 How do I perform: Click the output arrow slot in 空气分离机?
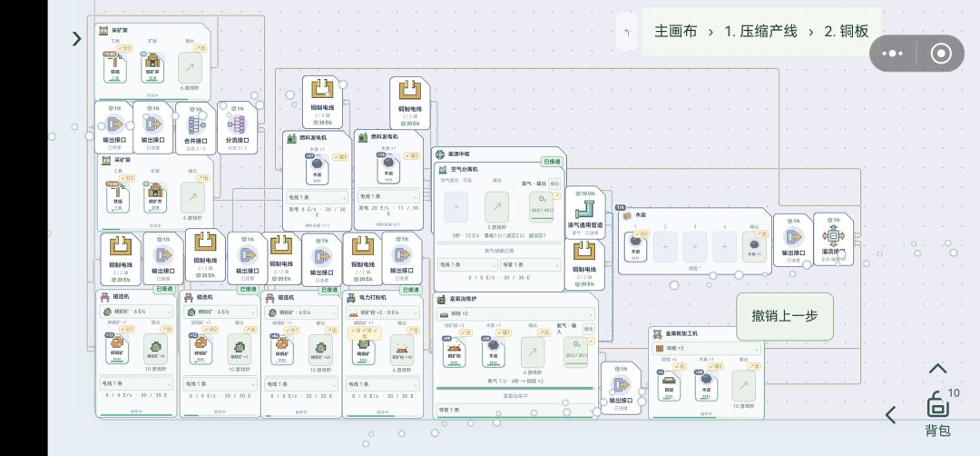click(x=497, y=207)
